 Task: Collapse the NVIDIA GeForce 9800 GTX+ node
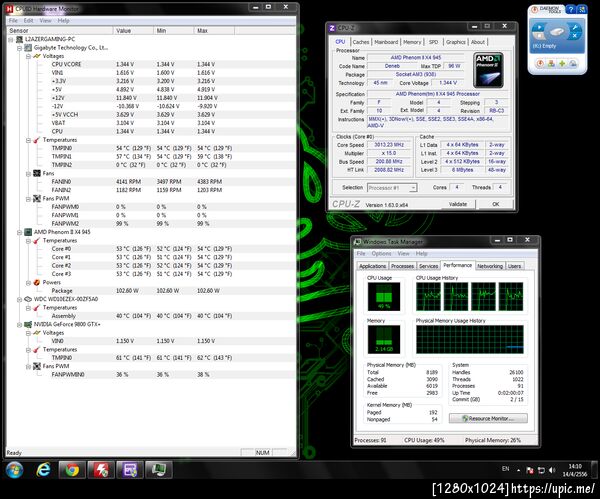click(20, 325)
